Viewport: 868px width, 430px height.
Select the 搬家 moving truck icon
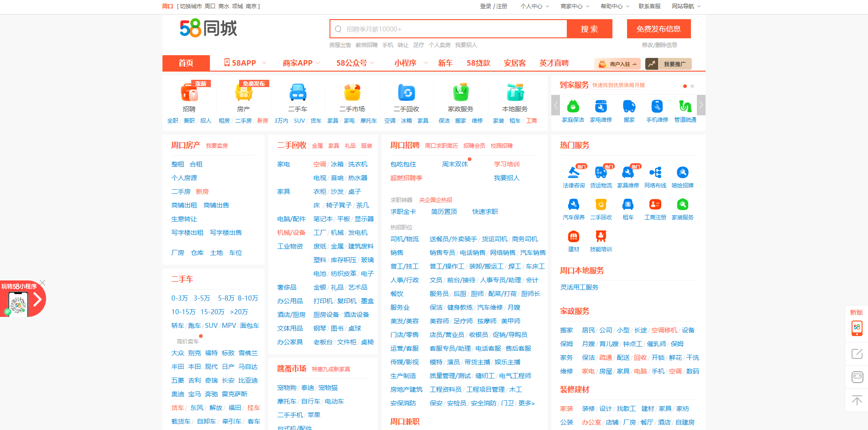tap(629, 106)
